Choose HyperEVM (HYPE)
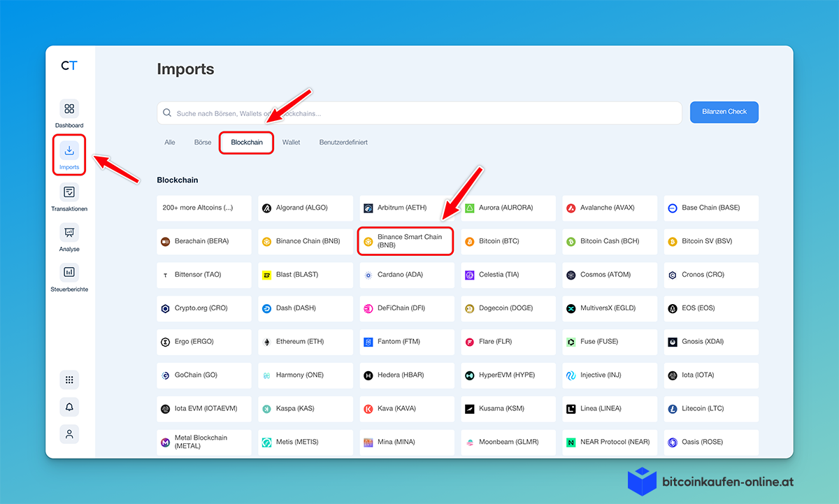Viewport: 839px width, 504px height. coord(508,375)
